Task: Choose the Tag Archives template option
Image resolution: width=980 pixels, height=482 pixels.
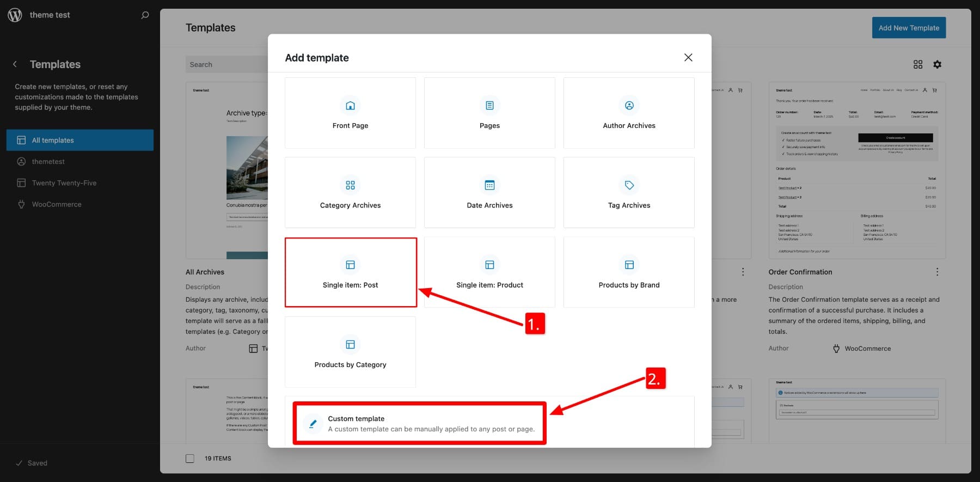Action: [629, 192]
